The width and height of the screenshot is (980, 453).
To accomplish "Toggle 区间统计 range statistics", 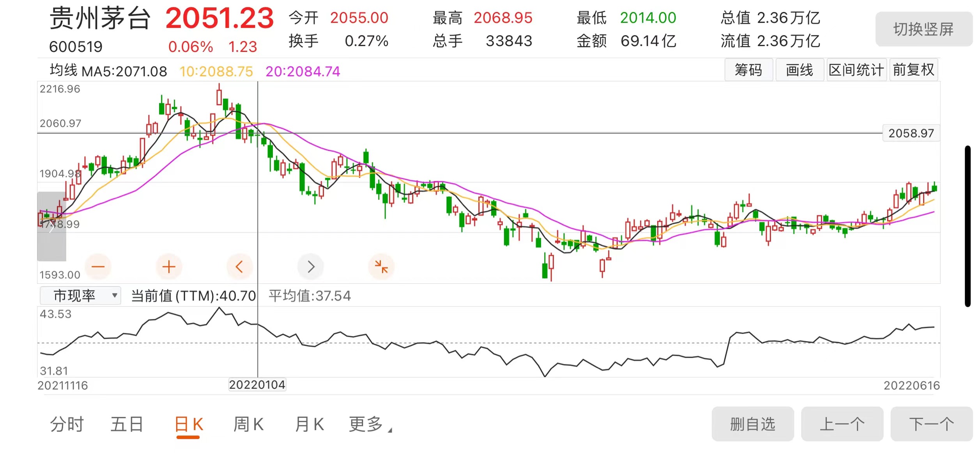I will [856, 70].
